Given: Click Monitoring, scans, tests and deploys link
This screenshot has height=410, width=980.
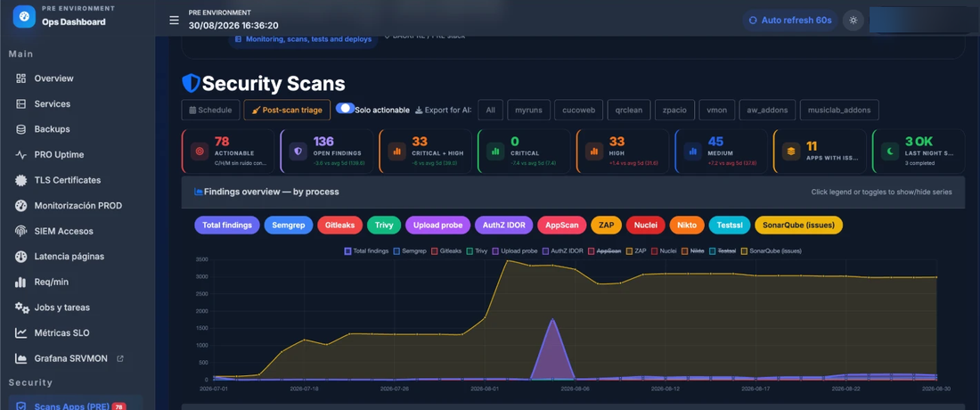Looking at the screenshot, I should [303, 38].
